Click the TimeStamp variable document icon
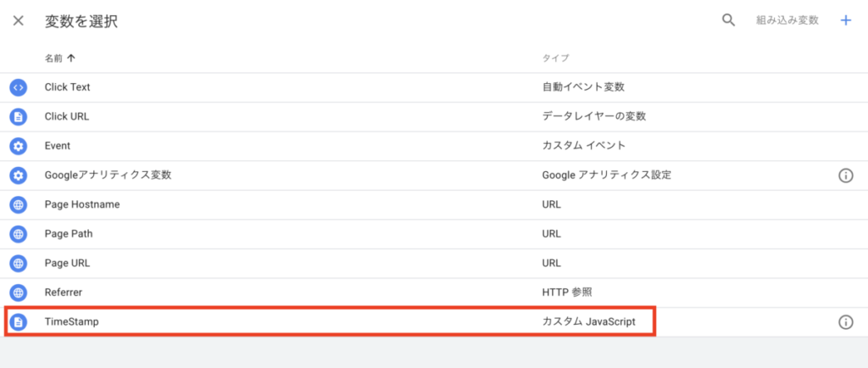This screenshot has height=368, width=868. pyautogui.click(x=19, y=322)
